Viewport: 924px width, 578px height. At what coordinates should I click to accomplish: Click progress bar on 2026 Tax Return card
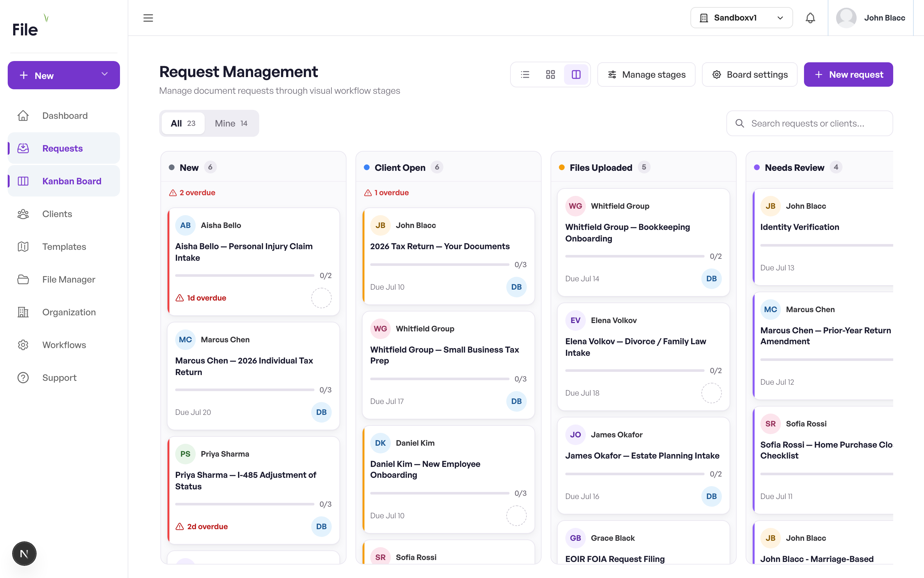point(440,264)
